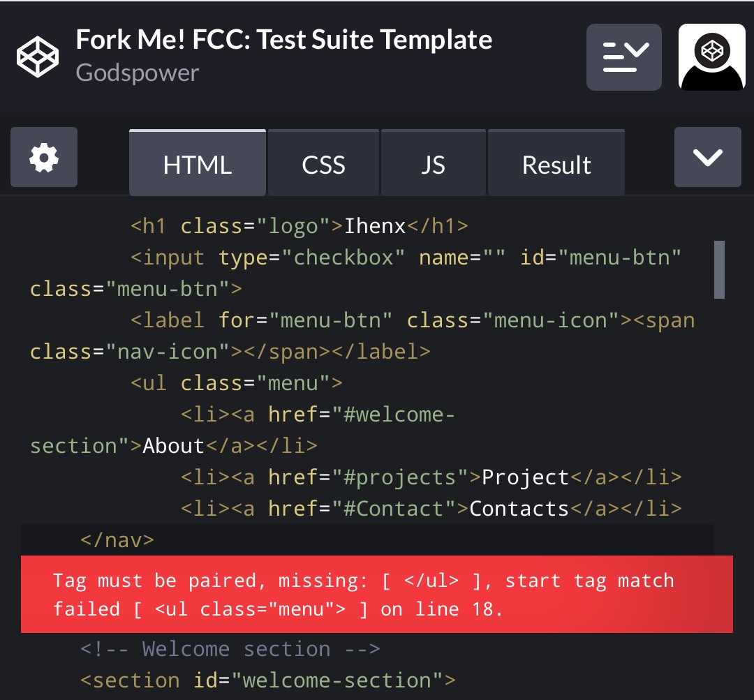Open the user profile avatar
Screen dimensions: 754x700
tap(711, 57)
